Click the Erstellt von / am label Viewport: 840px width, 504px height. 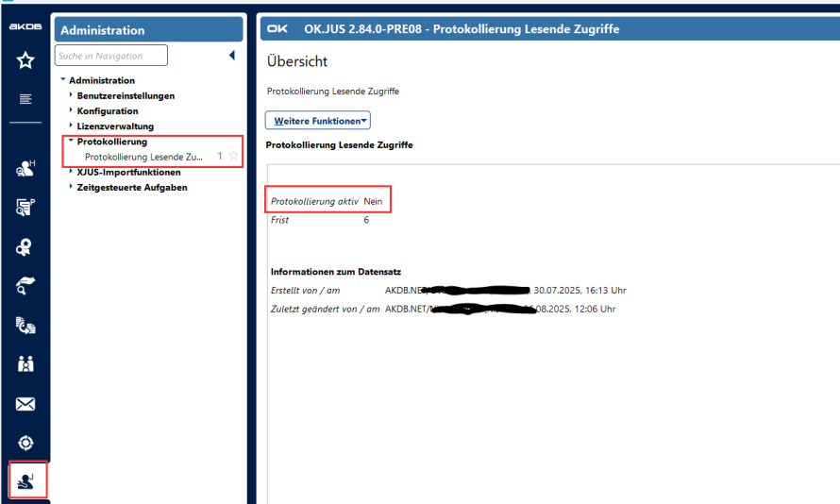tap(306, 291)
